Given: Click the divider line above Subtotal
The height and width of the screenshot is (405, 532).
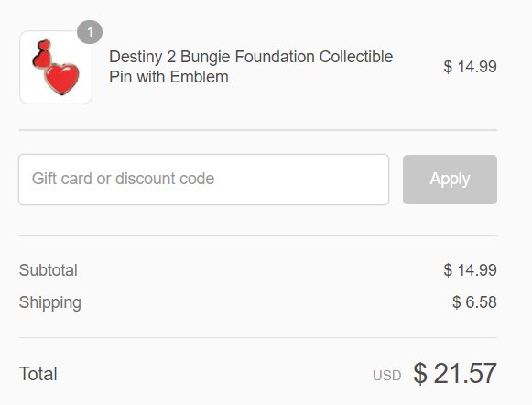Looking at the screenshot, I should tap(258, 235).
